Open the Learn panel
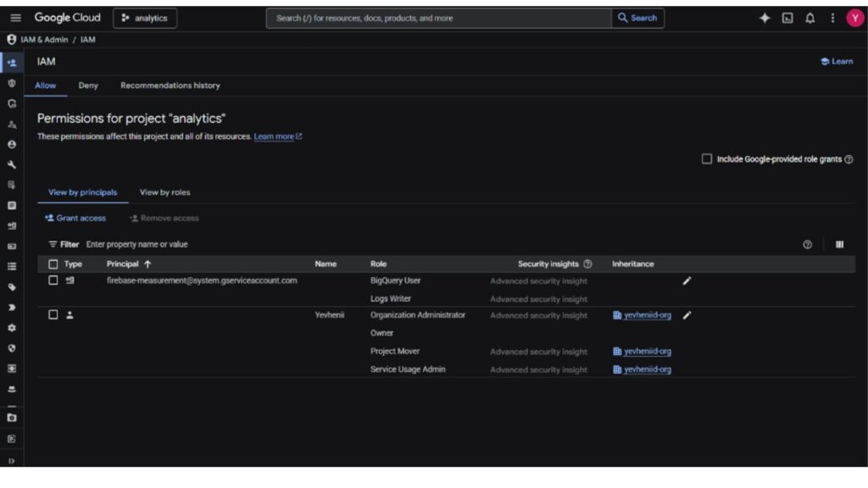This screenshot has width=868, height=488. click(837, 61)
